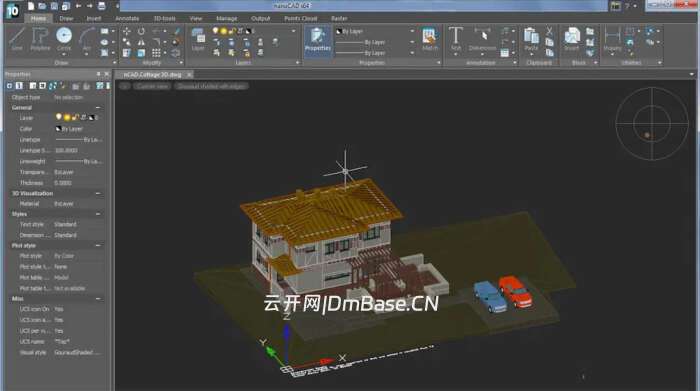Open the Layers manager button

(198, 39)
